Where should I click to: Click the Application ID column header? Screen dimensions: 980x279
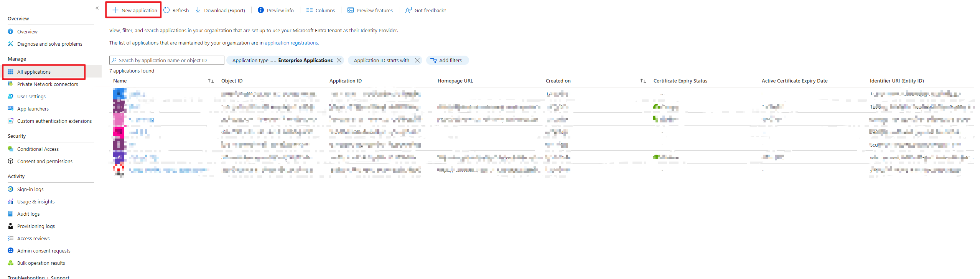346,81
